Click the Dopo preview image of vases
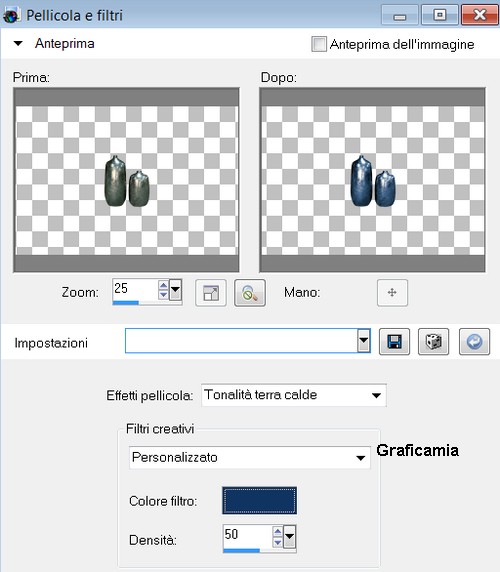Viewport: 500px width, 572px height. click(x=372, y=180)
